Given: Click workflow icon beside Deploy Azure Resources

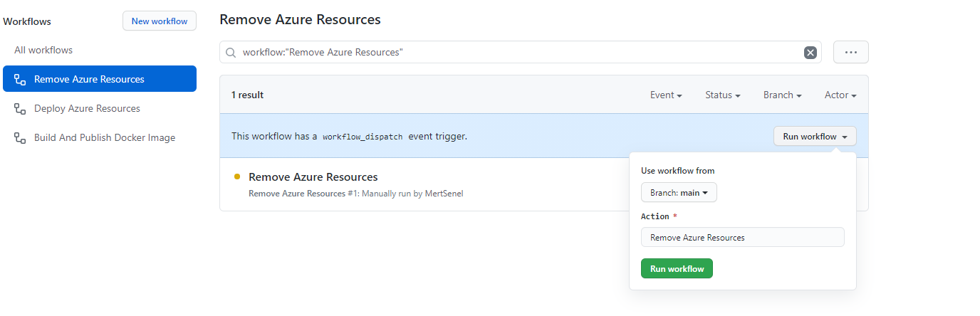Looking at the screenshot, I should pyautogui.click(x=20, y=108).
